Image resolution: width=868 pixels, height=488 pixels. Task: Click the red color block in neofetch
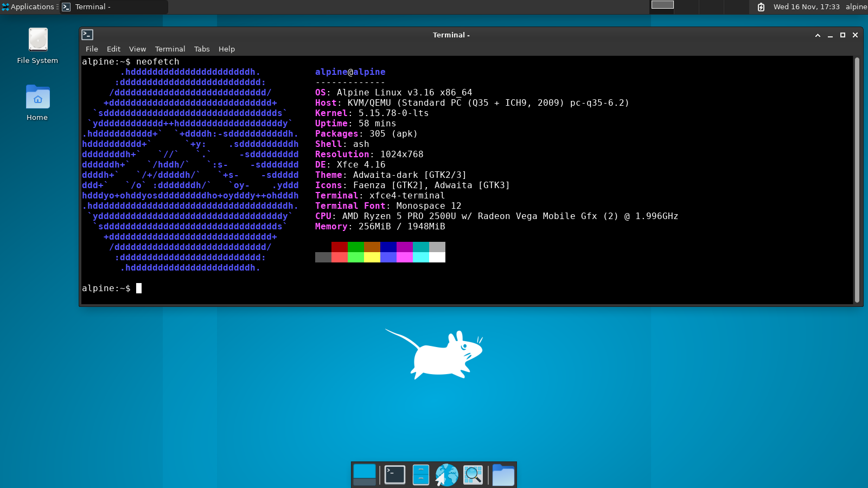pos(340,247)
